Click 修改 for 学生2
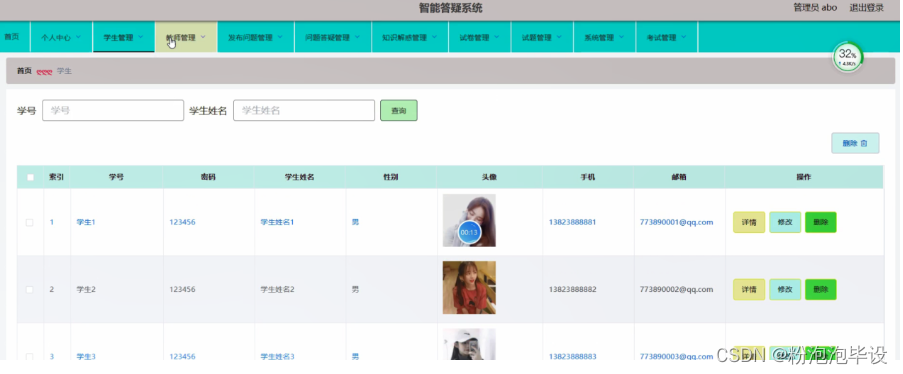This screenshot has height=374, width=903. [x=785, y=290]
